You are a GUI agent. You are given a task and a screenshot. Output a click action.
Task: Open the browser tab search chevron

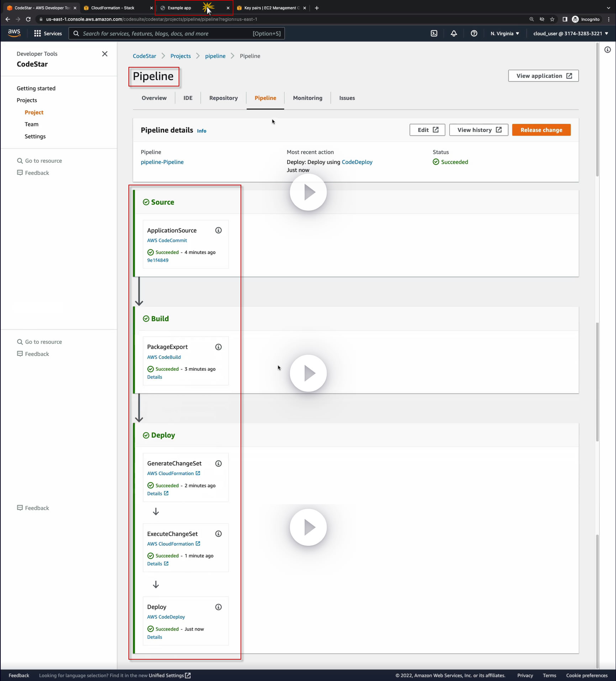608,8
